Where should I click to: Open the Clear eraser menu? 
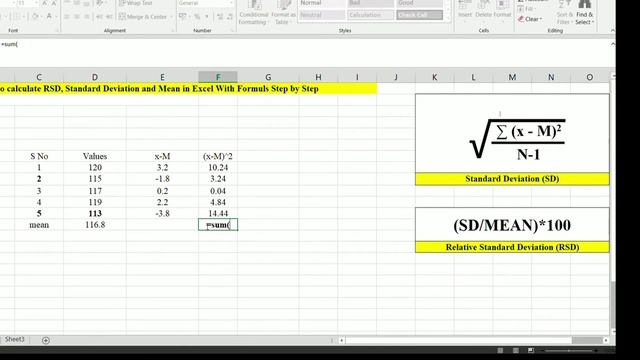click(x=530, y=19)
